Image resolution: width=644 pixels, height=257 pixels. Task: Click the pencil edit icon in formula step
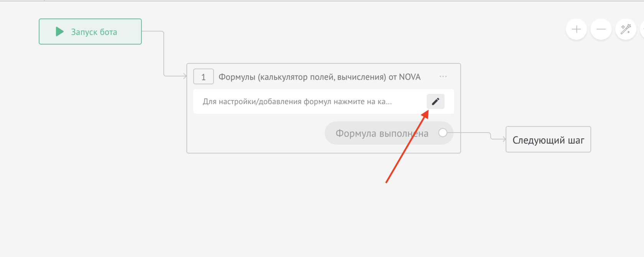click(x=435, y=101)
